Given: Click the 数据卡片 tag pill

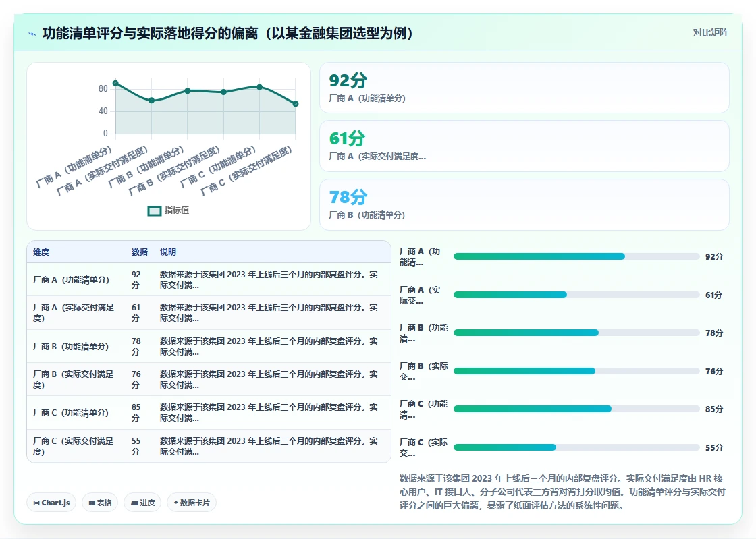Looking at the screenshot, I should (192, 503).
